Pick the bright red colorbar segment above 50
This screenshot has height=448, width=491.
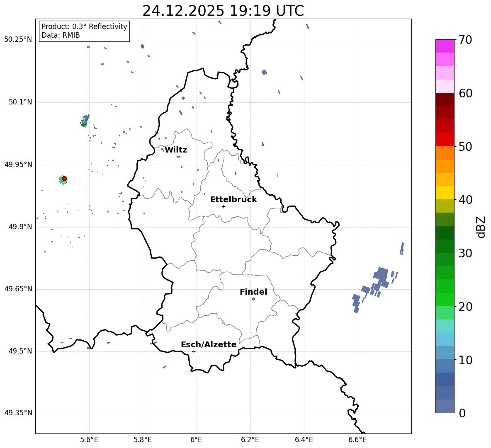click(x=445, y=140)
